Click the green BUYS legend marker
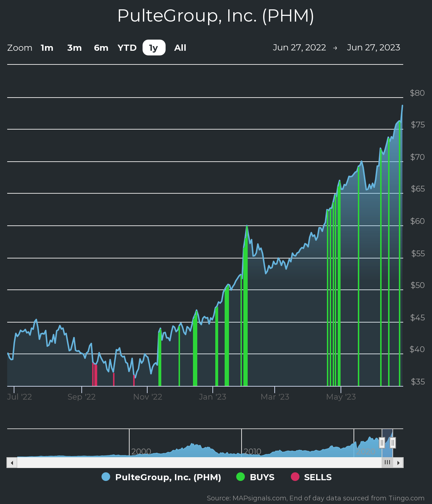 pyautogui.click(x=240, y=477)
